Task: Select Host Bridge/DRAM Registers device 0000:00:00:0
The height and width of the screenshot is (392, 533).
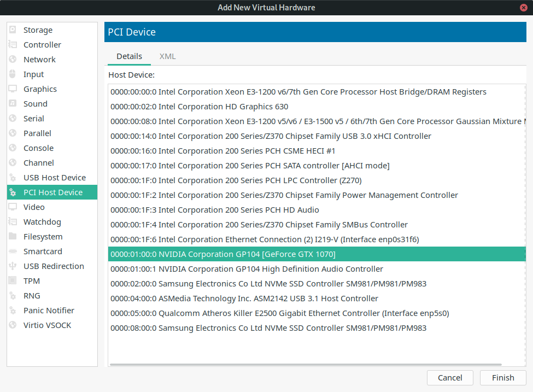Action: 317,92
